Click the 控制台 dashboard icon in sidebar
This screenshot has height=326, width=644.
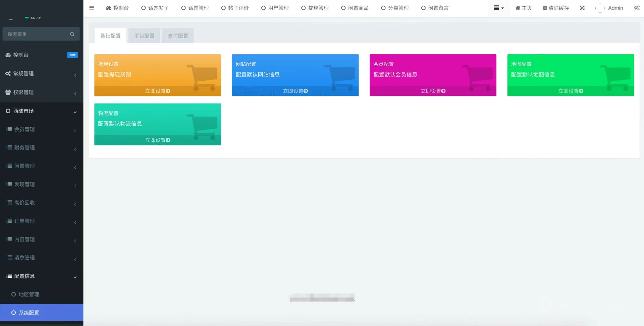pos(8,55)
